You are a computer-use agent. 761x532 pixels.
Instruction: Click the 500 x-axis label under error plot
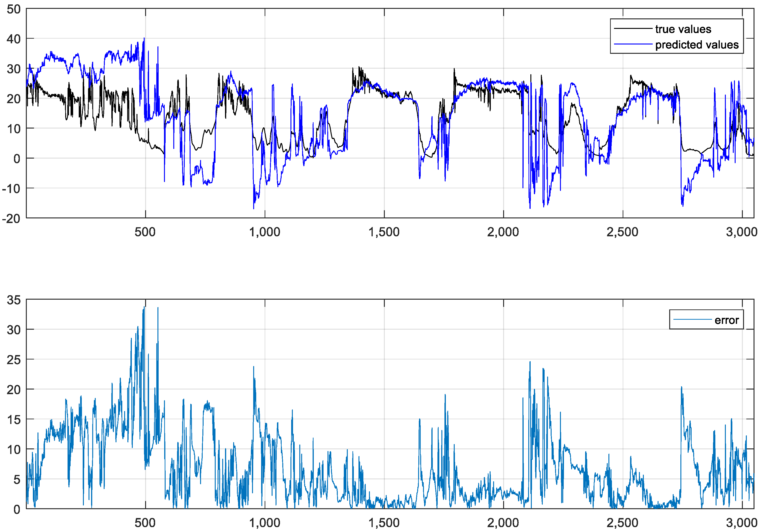click(145, 523)
